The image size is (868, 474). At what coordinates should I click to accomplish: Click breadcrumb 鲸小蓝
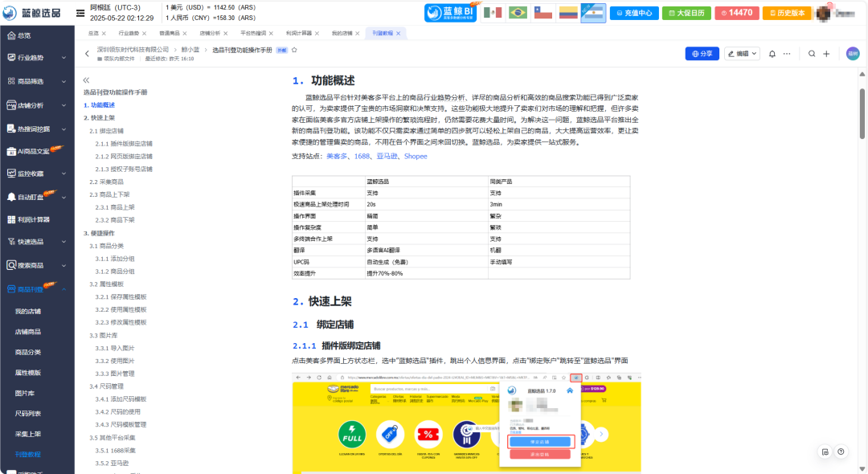point(190,50)
